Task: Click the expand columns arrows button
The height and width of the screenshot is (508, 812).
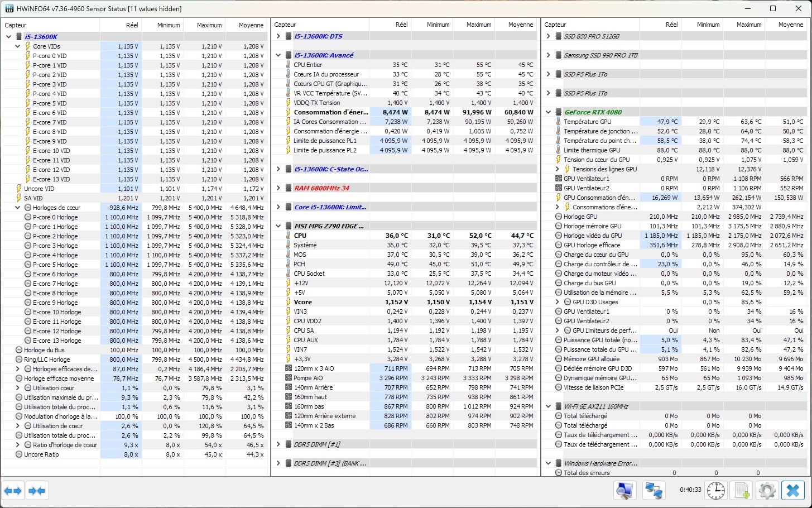Action: pyautogui.click(x=13, y=491)
